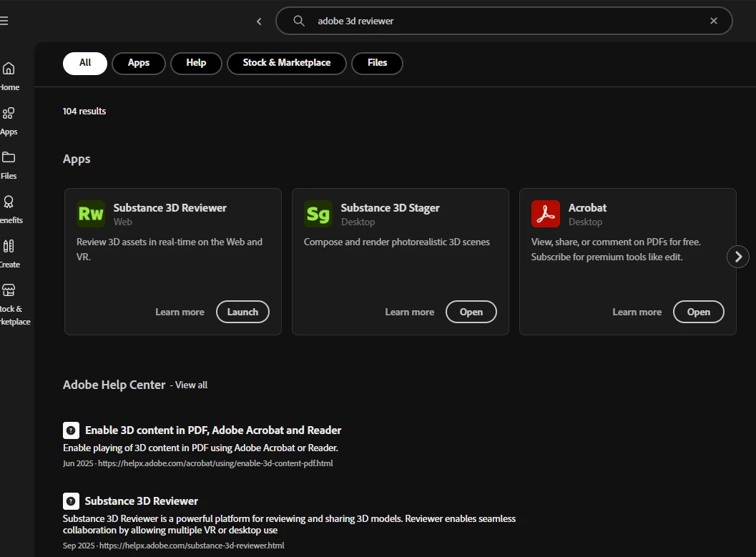Select the All filter tab
This screenshot has height=557, width=756.
click(85, 63)
